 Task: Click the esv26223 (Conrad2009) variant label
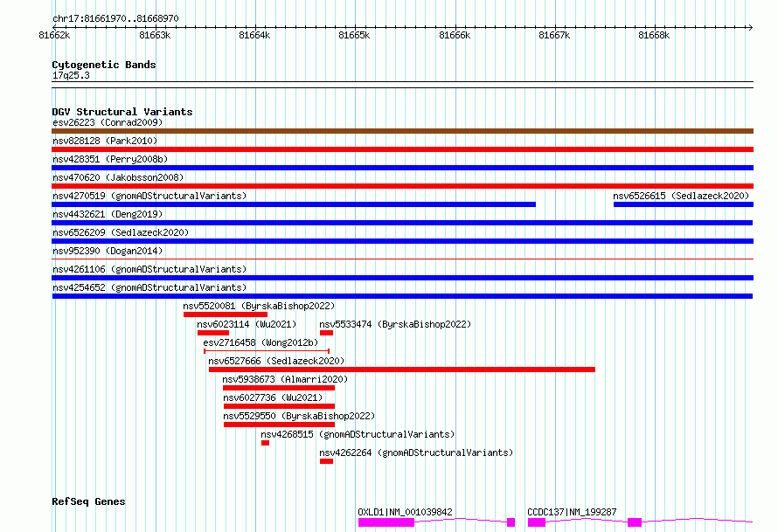pos(108,122)
